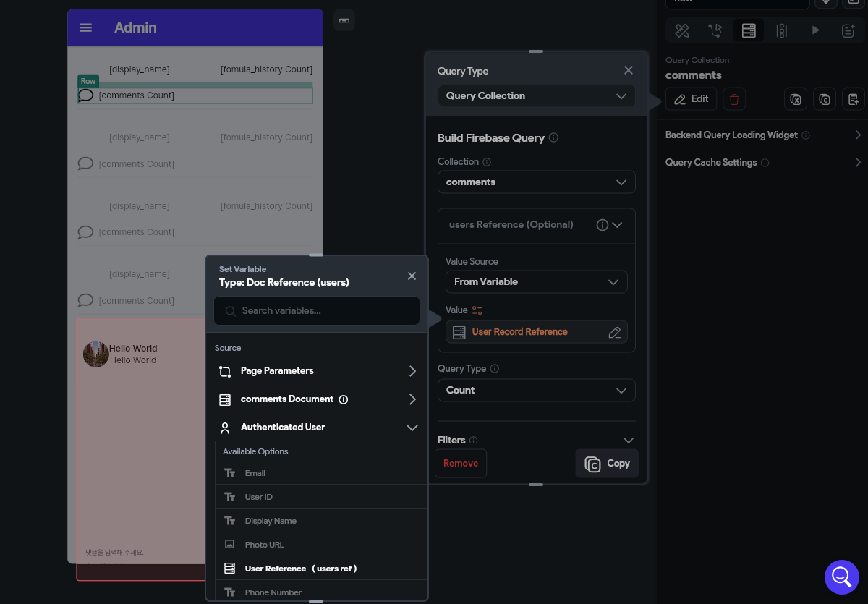
Task: Close the Set Variable popup
Action: pos(412,276)
